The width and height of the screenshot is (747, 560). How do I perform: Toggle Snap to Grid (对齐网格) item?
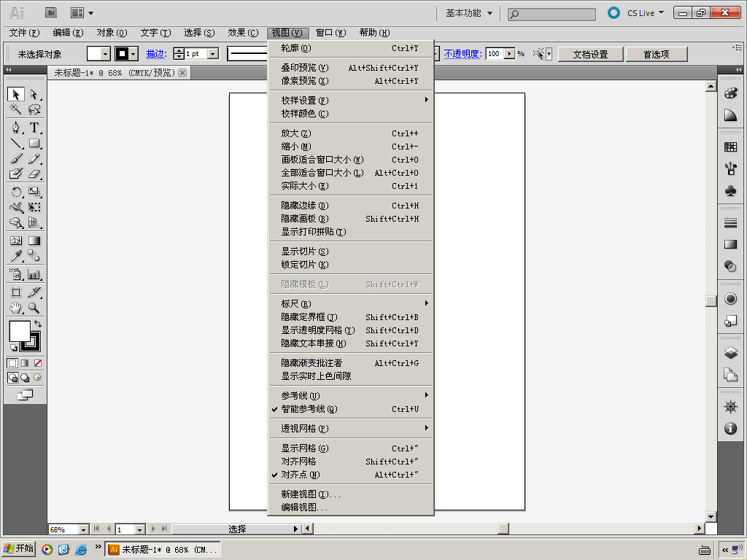click(351, 462)
